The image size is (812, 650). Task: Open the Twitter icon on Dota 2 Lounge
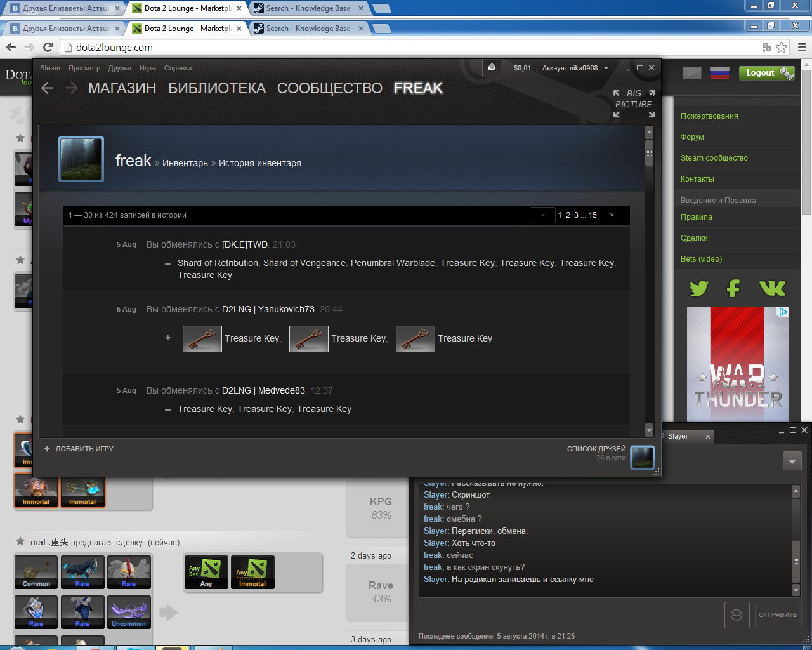(698, 288)
